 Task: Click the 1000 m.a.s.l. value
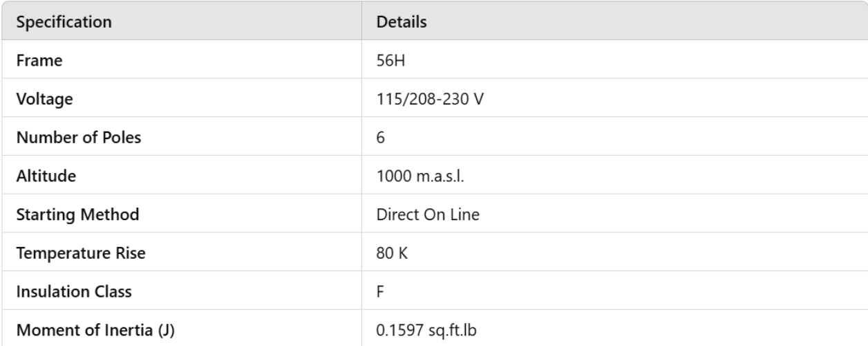click(411, 176)
